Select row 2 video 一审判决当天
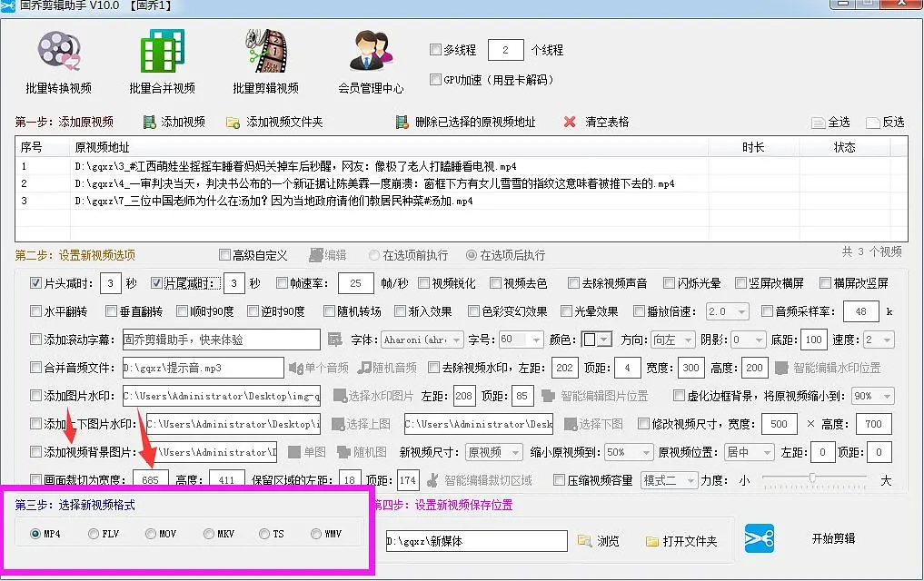Screen dimensions: 924x581 [461, 183]
